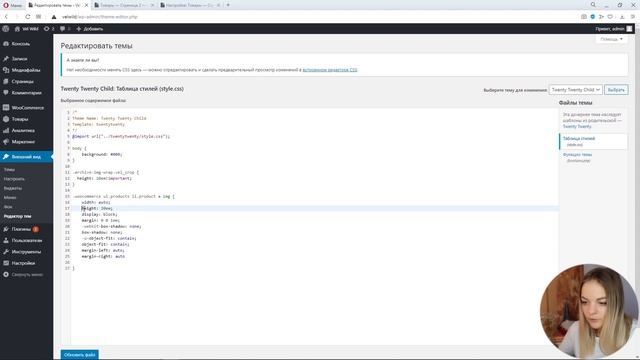Click the admin avatar in the admin bar

pyautogui.click(x=629, y=29)
